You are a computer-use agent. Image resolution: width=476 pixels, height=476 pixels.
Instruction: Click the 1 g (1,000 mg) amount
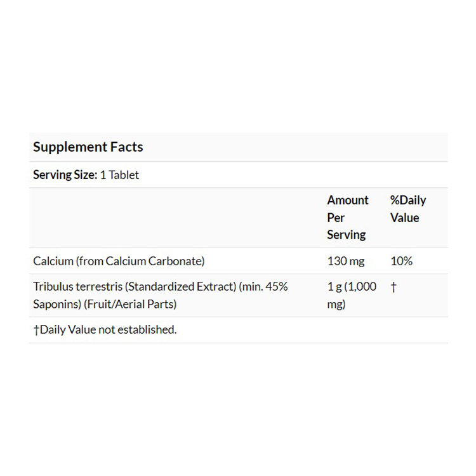pyautogui.click(x=351, y=295)
